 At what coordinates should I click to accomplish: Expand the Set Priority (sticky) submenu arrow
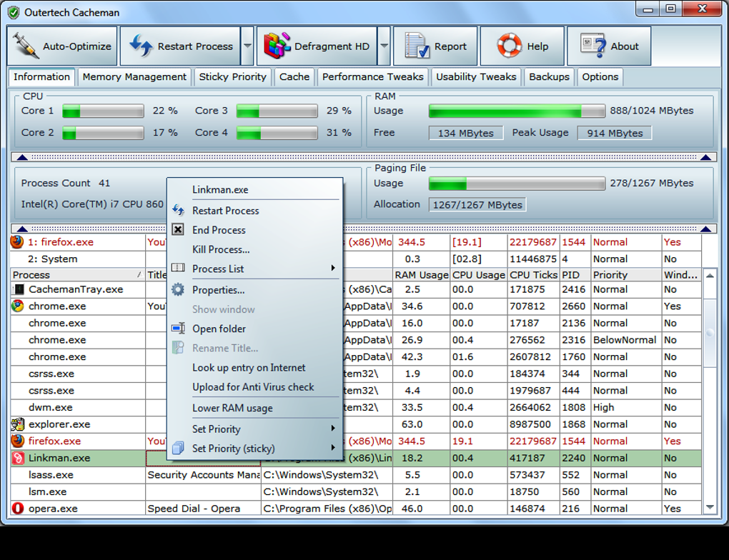click(x=333, y=448)
